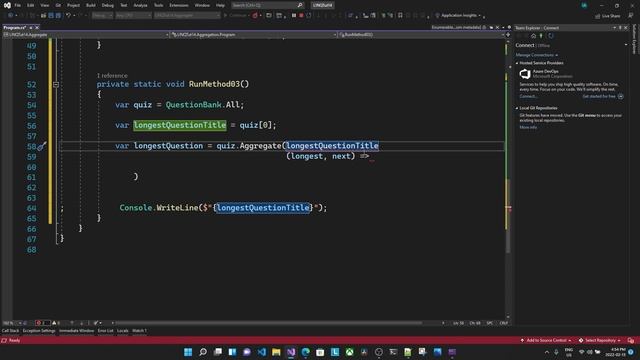Click the error count indicator
640x360 pixels.
[42, 323]
